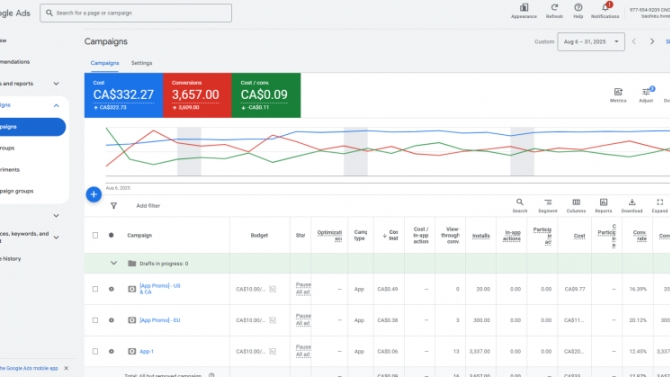670x377 pixels.
Task: Click the Google Ads mobile app link
Action: point(29,368)
